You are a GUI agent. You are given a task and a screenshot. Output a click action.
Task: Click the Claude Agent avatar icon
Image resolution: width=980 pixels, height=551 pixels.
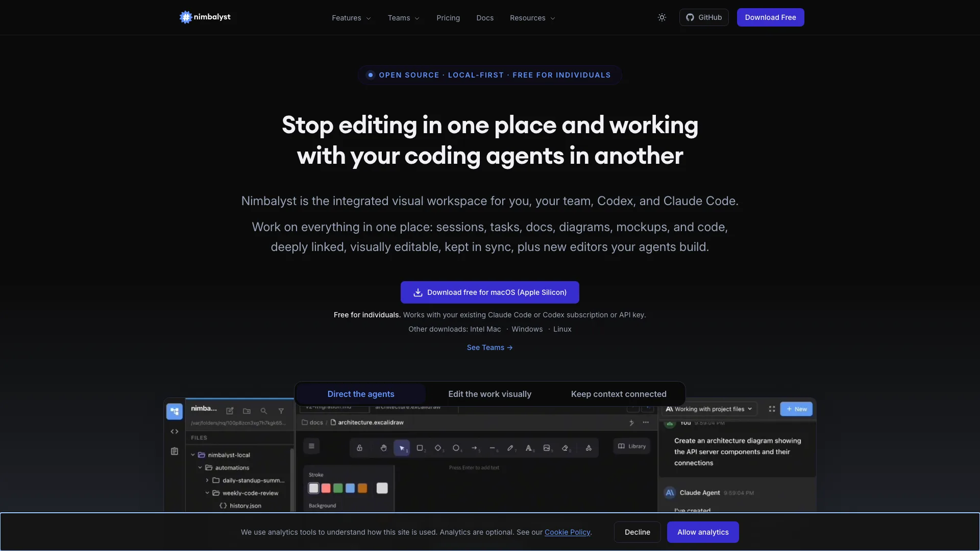pos(670,493)
